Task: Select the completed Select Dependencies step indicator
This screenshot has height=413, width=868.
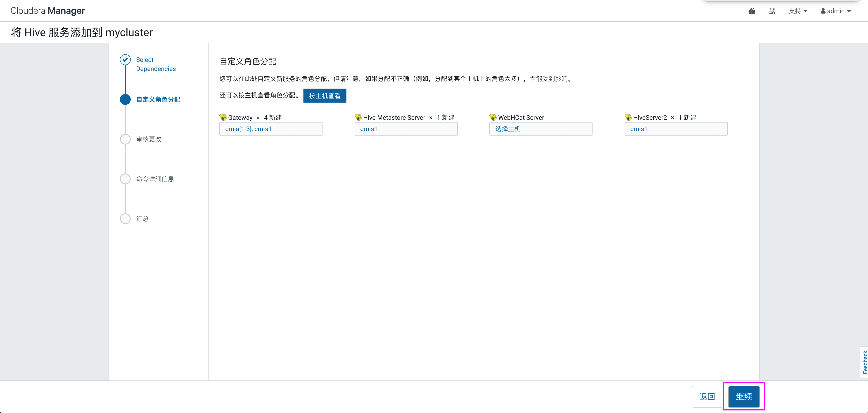Action: [125, 59]
